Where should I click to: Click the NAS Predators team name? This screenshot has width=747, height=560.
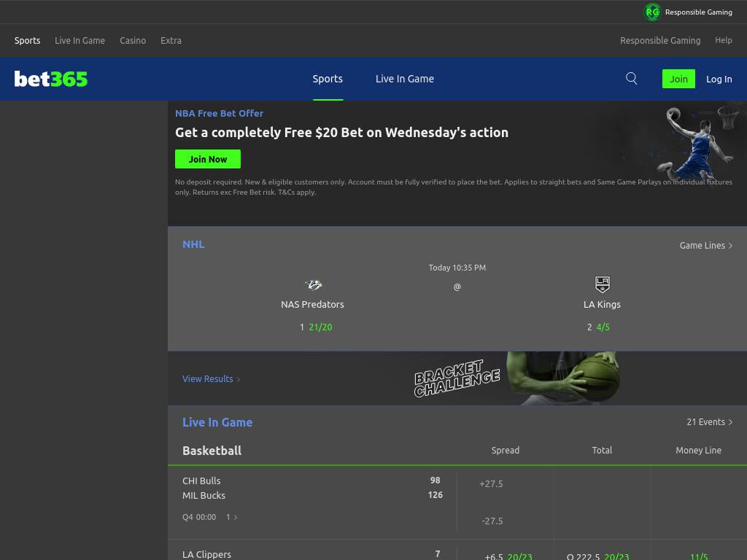[312, 304]
